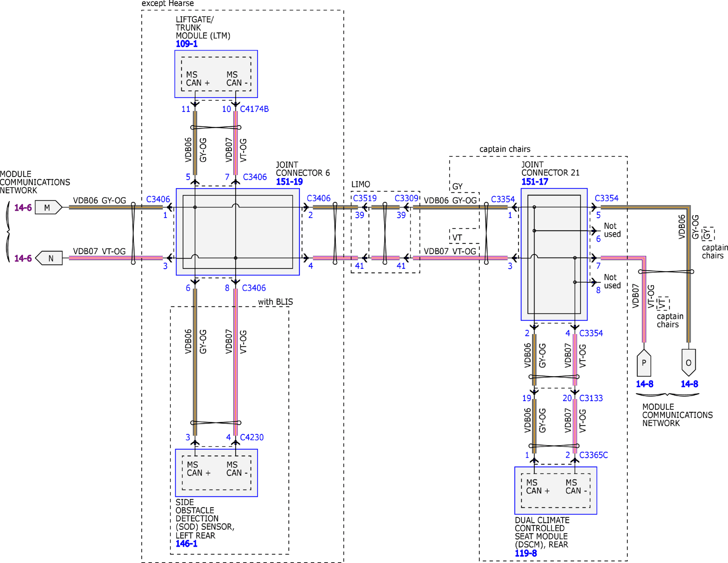Select connector label C4230
This screenshot has width=728, height=563.
[x=252, y=437]
